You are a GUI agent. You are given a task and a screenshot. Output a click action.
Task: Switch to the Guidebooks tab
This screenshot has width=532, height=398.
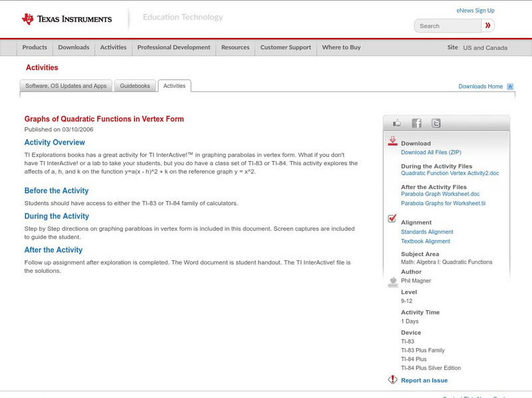136,86
